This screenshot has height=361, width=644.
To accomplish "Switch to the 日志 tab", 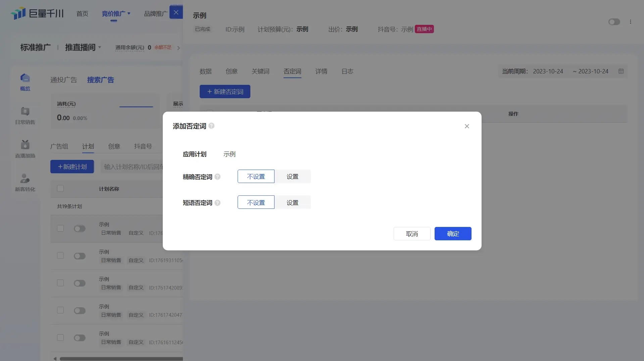I will click(347, 71).
